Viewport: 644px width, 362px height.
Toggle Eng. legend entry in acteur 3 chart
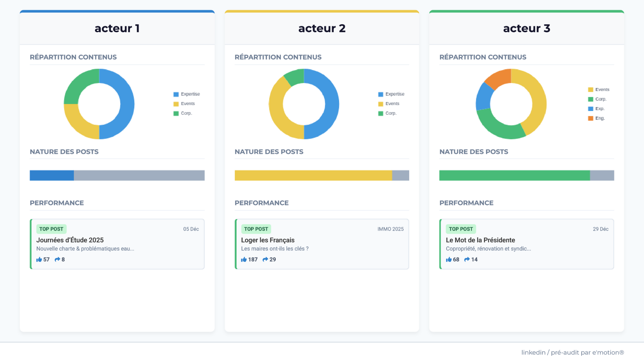600,118
